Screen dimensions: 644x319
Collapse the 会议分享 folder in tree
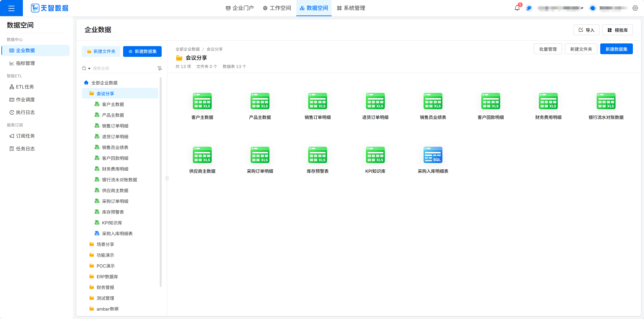click(120, 93)
